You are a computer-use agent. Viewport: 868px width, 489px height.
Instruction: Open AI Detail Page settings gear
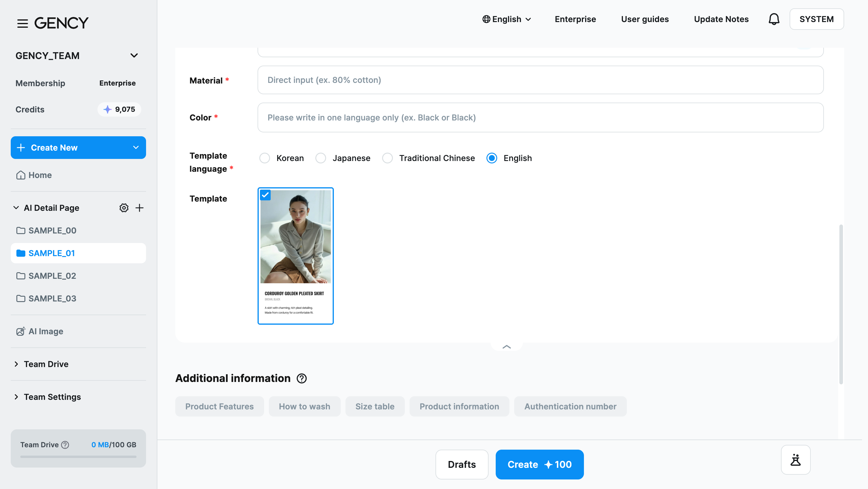(124, 208)
